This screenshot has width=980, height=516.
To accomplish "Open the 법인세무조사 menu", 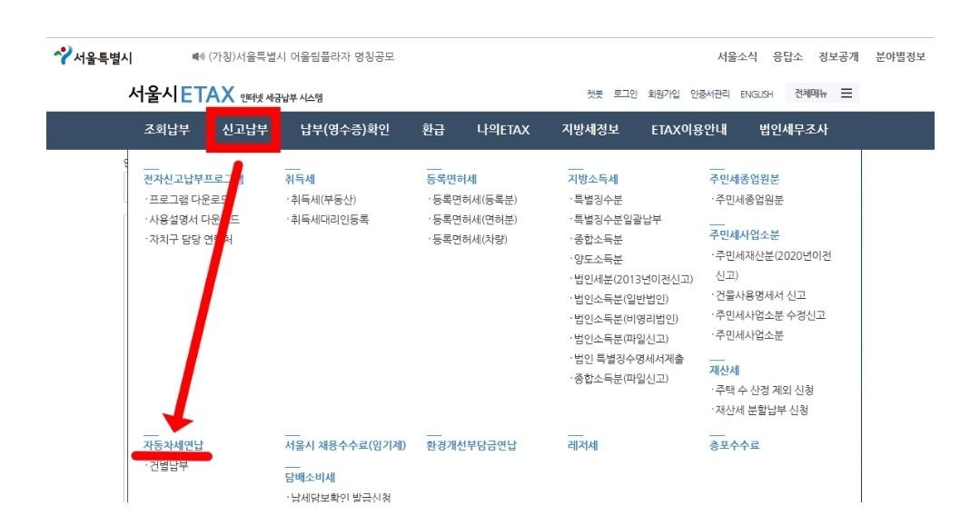I will pos(793,130).
